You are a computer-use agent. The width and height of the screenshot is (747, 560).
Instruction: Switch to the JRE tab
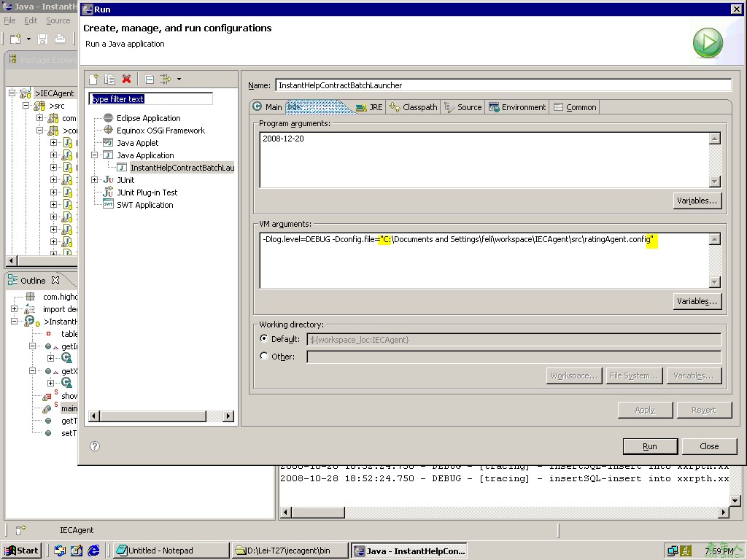[x=370, y=107]
